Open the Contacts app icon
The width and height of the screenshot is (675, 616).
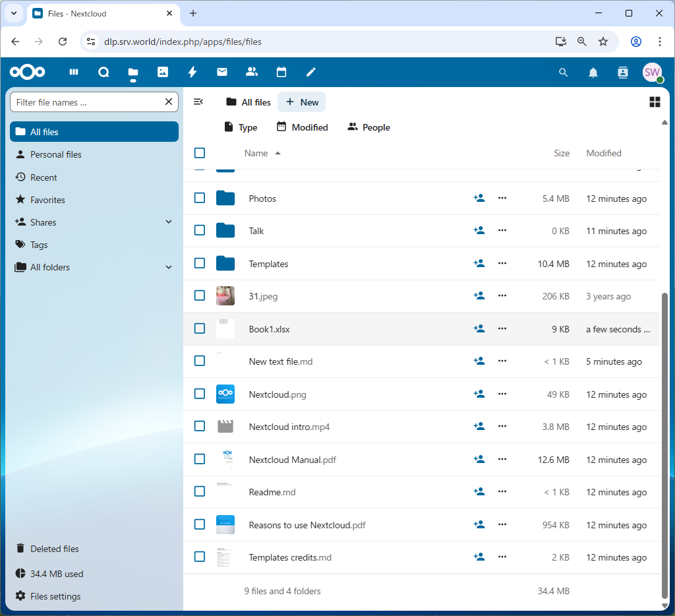[252, 72]
